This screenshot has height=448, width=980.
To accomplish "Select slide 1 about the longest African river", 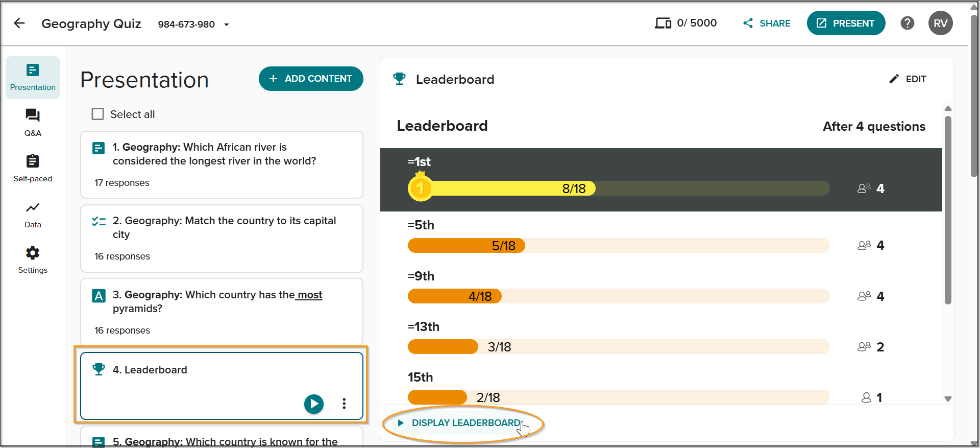I will [222, 164].
